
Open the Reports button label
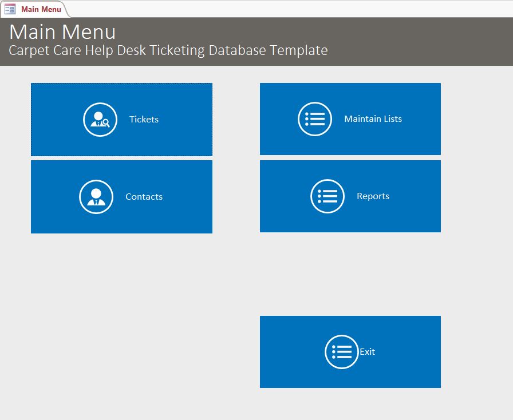pos(373,196)
